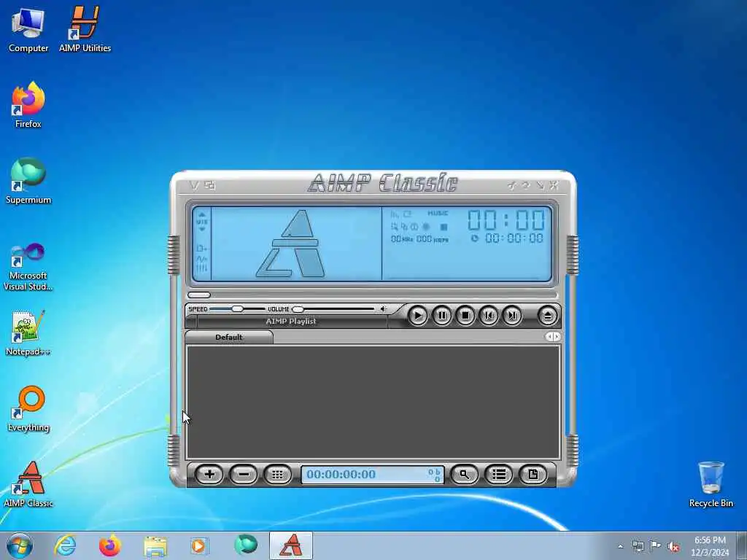Toggle the MUSIC mode label
The width and height of the screenshot is (747, 560).
click(x=438, y=214)
